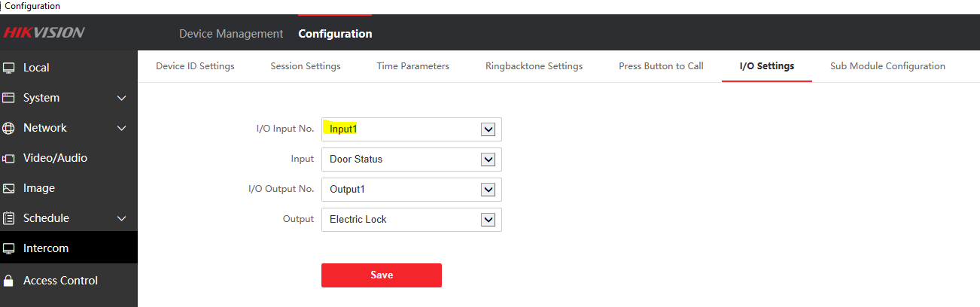Open the I/O Input No. dropdown
This screenshot has height=307, width=980.
[488, 129]
